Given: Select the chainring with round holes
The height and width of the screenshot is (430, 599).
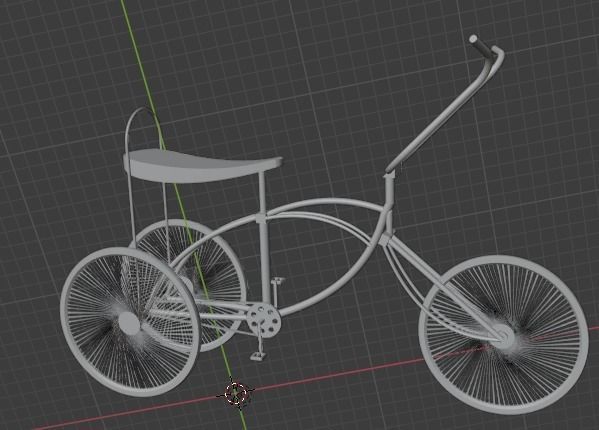Looking at the screenshot, I should pos(263,321).
